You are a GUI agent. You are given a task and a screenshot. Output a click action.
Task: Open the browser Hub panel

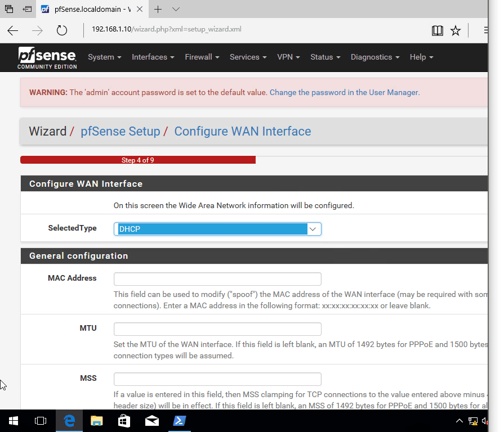[x=484, y=30]
